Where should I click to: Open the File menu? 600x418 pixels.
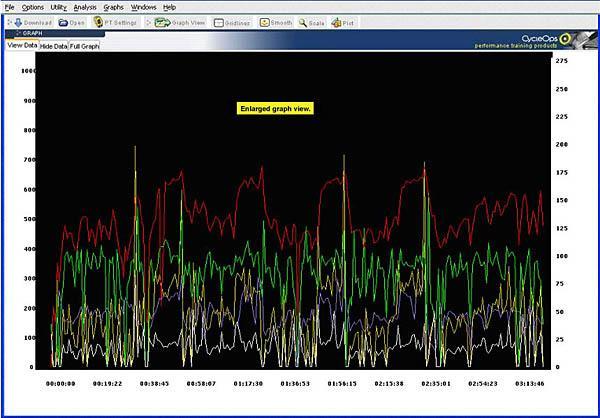[x=9, y=7]
